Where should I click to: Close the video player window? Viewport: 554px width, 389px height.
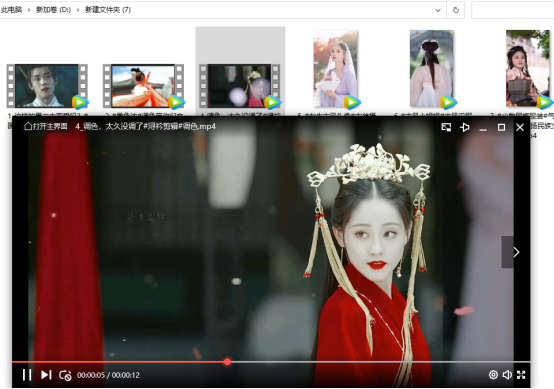520,127
